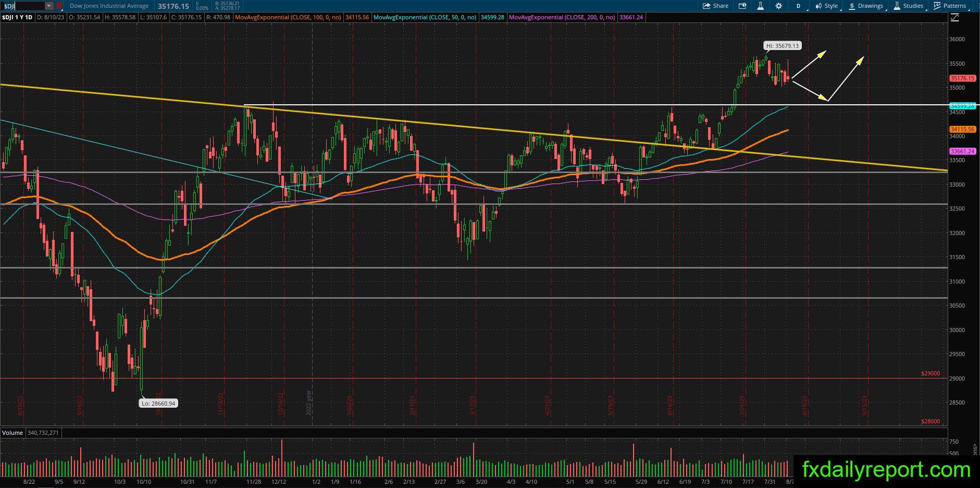Click the D: 8/10/23 date value
The image size is (980, 488).
(51, 17)
